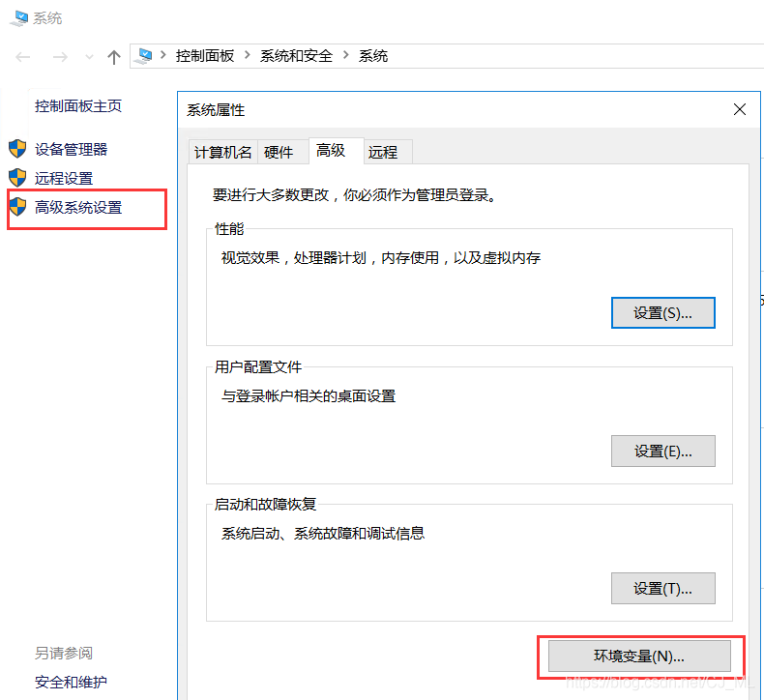This screenshot has height=700, width=764.
Task: Open 环境变量(N)... environment variables
Action: pos(639,656)
